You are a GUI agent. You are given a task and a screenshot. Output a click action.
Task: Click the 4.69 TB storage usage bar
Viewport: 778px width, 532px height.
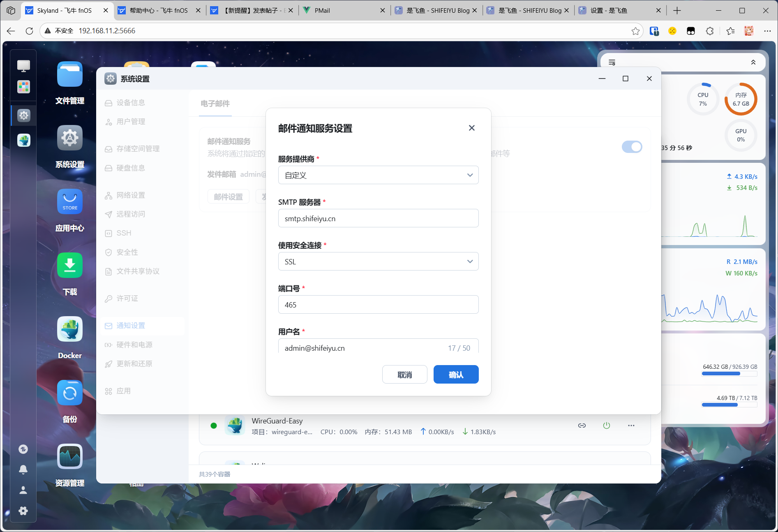[x=730, y=405]
